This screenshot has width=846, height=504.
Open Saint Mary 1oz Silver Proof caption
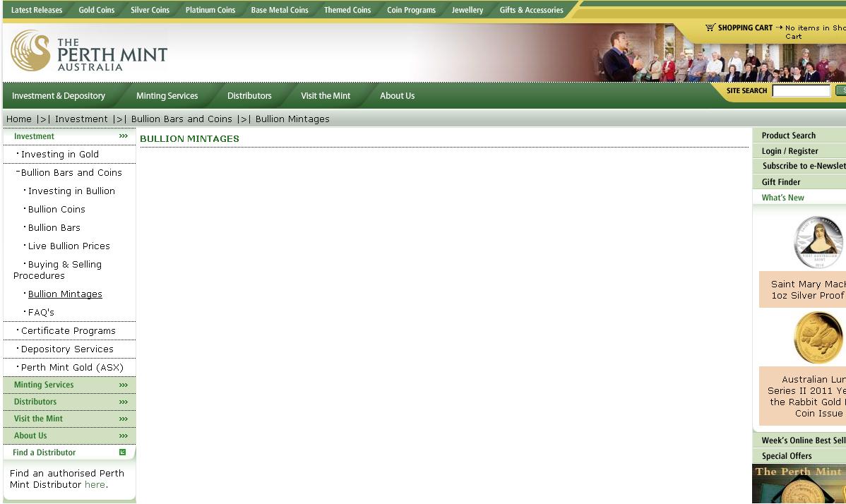(807, 289)
